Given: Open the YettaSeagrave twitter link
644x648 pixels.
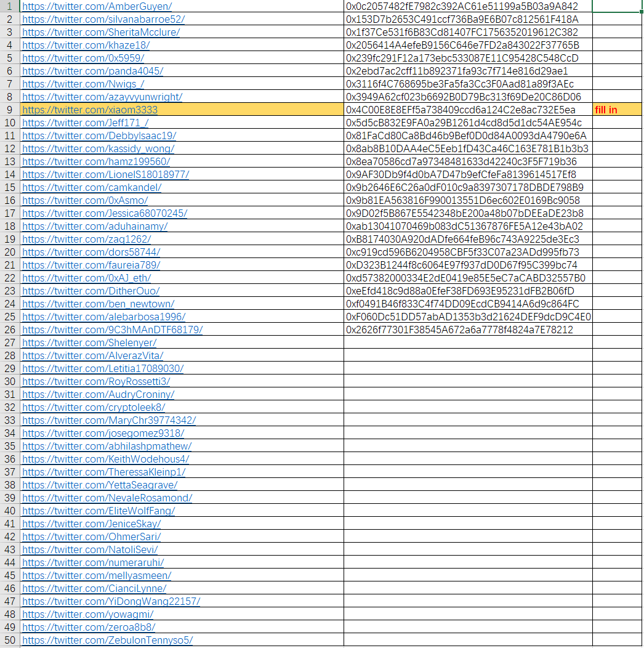Looking at the screenshot, I should (x=100, y=485).
